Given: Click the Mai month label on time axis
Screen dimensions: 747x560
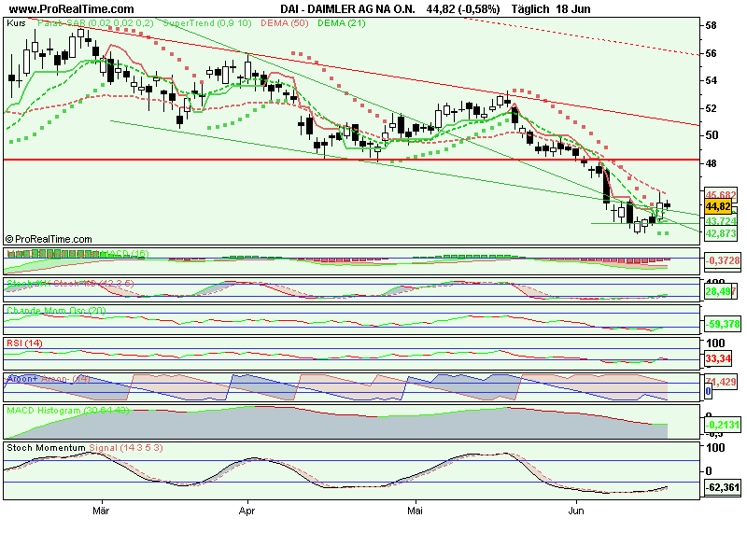Looking at the screenshot, I should [415, 511].
